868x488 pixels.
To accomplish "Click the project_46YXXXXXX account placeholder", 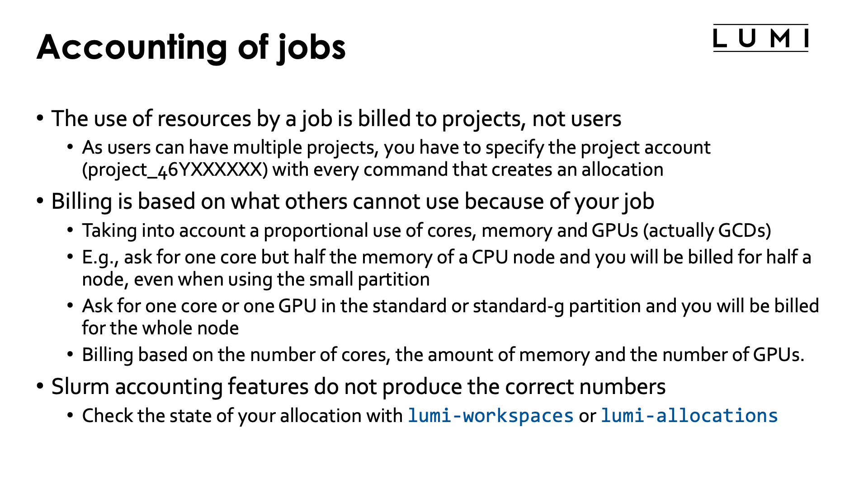I will coord(172,170).
